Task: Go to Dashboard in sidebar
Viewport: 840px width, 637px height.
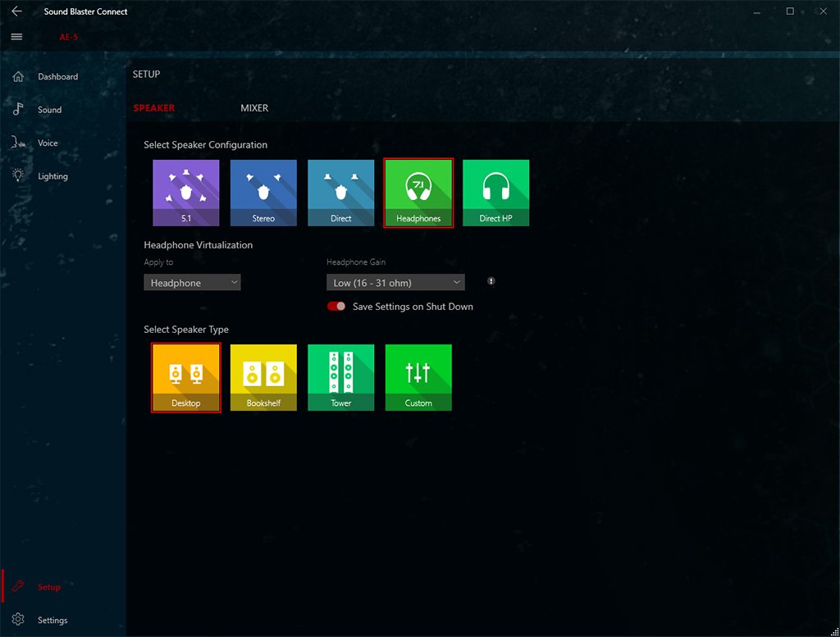Action: coord(57,77)
